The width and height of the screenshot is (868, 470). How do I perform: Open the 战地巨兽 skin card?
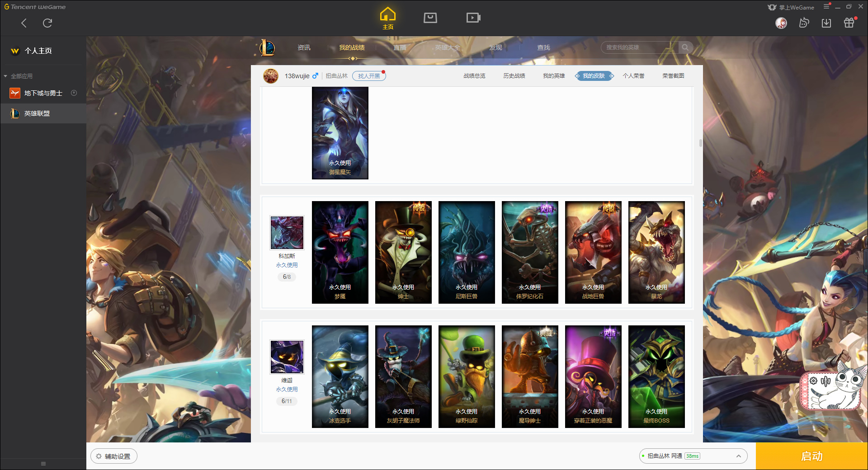(593, 252)
